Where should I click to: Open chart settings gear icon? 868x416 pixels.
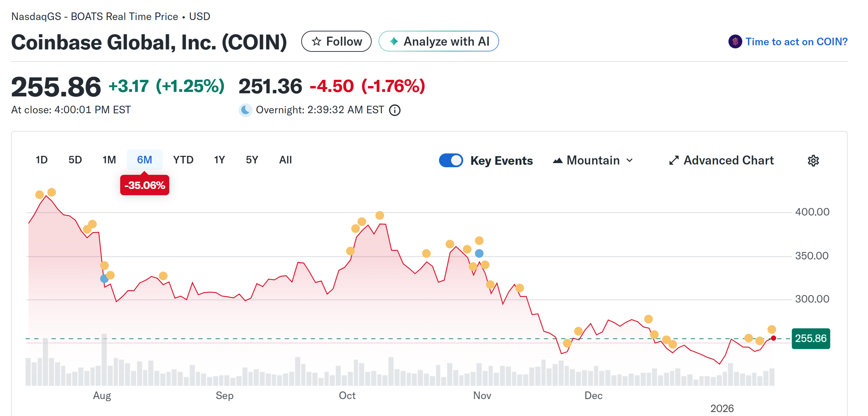pyautogui.click(x=813, y=161)
